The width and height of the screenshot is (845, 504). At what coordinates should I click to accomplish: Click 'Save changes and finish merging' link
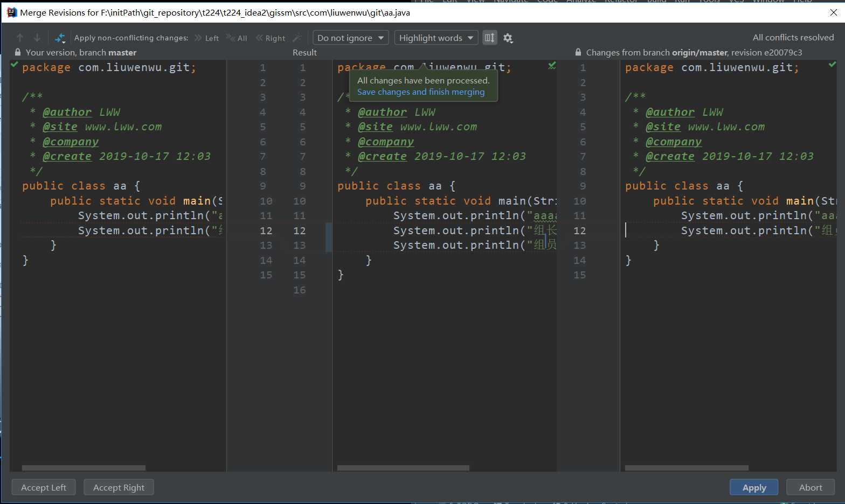(x=421, y=92)
